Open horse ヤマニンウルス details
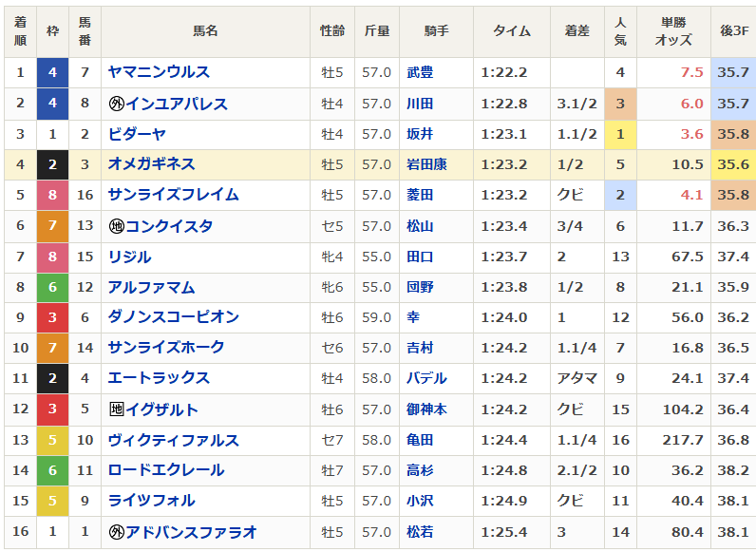Viewport: 756px width, 552px height. click(159, 72)
